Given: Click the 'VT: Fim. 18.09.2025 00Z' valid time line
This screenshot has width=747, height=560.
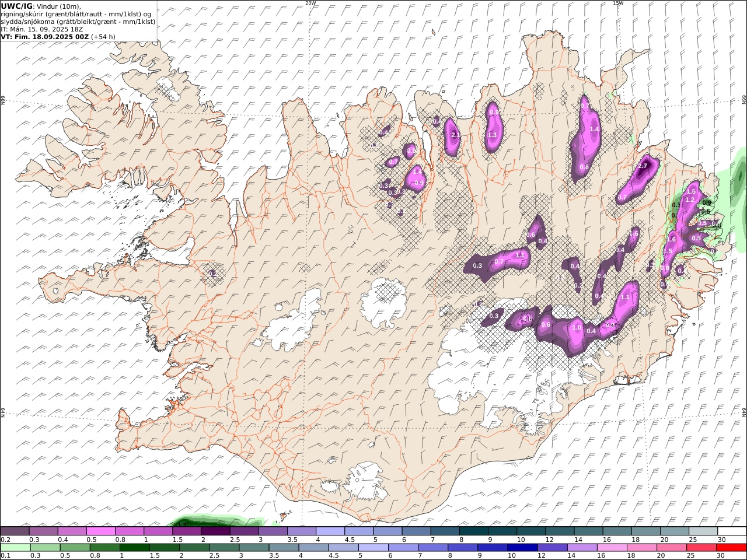Looking at the screenshot, I should [45, 36].
